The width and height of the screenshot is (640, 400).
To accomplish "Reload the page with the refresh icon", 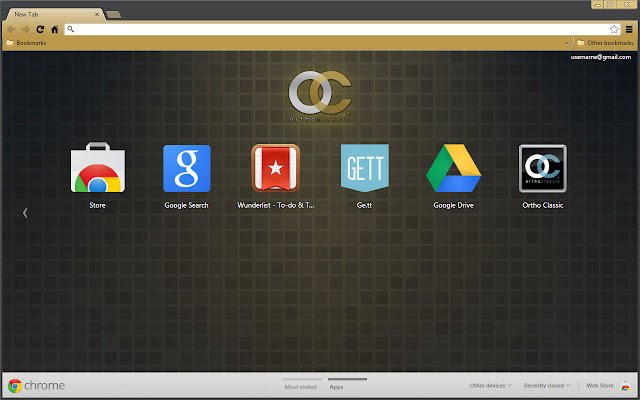I will pyautogui.click(x=40, y=29).
